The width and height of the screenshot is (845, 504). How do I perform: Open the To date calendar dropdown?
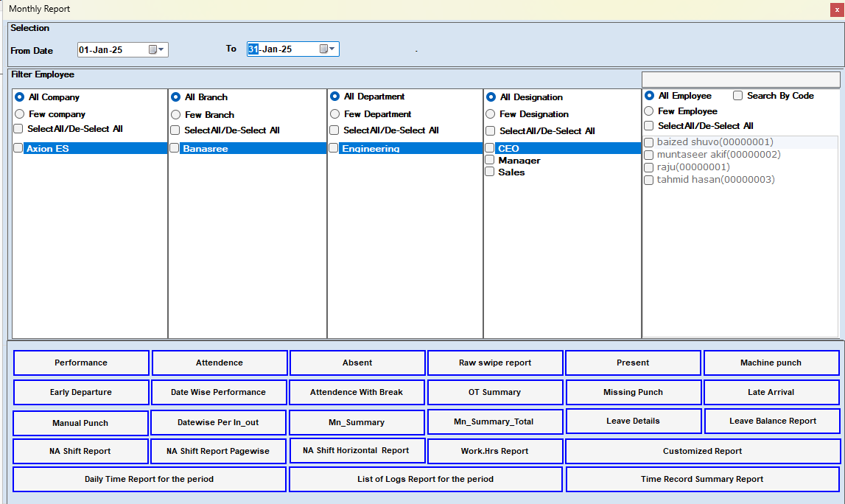pyautogui.click(x=328, y=49)
